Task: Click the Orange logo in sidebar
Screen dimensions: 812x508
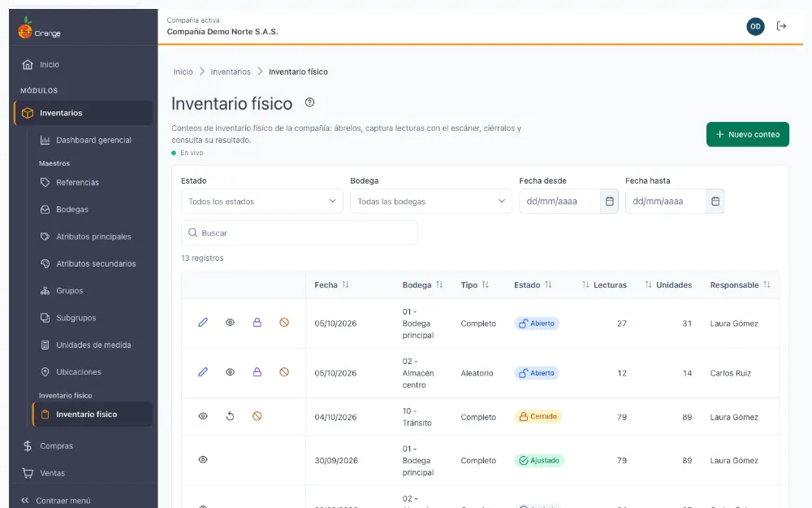Action: coord(39,28)
